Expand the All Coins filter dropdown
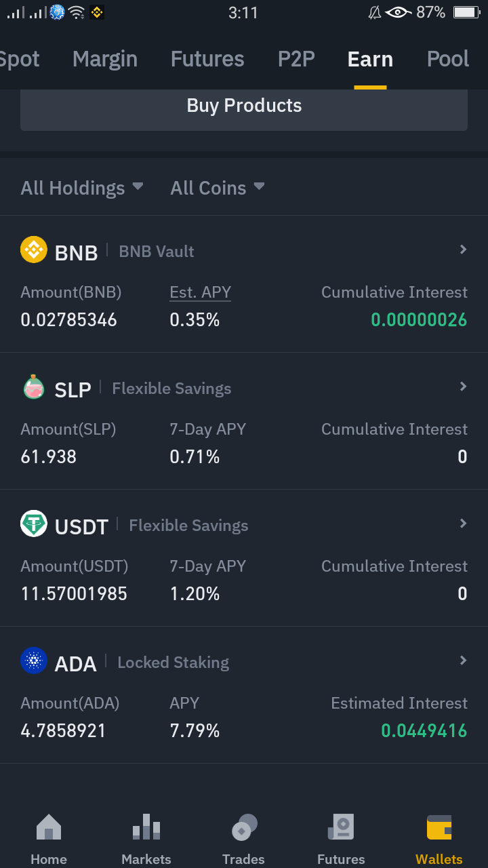This screenshot has height=868, width=488. tap(218, 188)
